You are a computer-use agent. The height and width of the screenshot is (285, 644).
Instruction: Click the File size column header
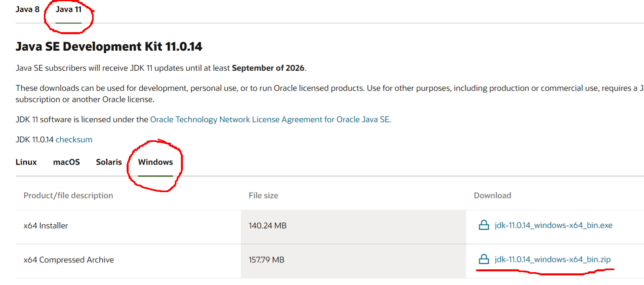263,195
